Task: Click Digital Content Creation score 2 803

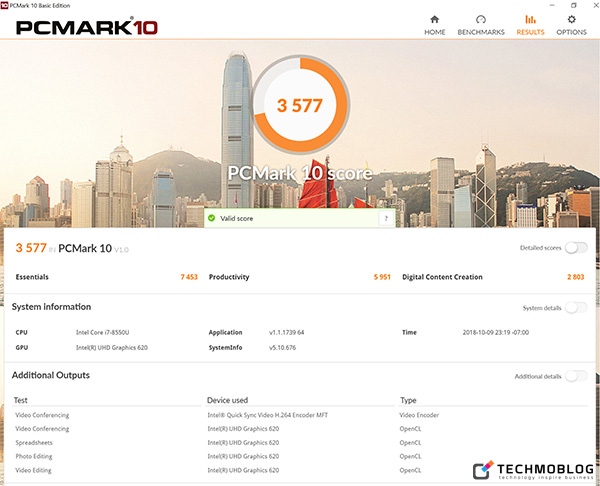Action: coord(576,277)
